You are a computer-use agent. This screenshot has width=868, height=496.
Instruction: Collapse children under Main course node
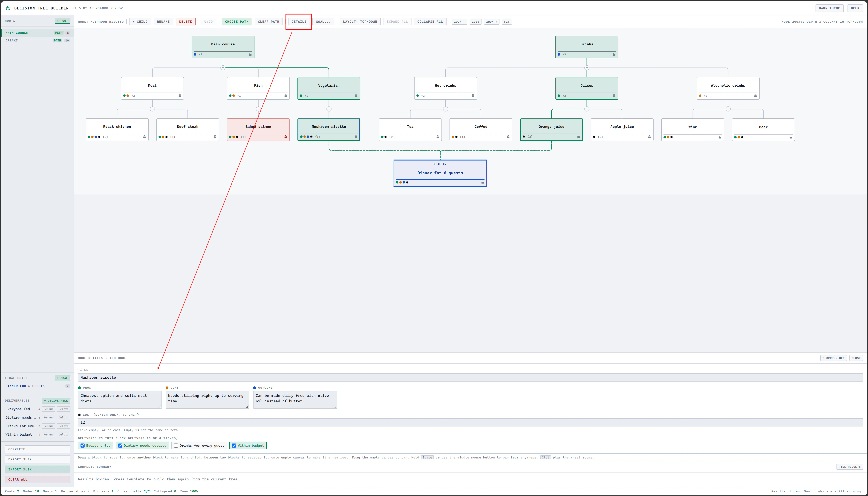(223, 68)
